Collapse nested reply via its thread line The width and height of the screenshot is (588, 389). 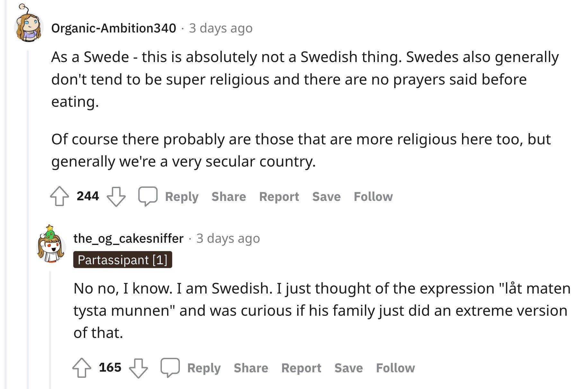(x=50, y=330)
